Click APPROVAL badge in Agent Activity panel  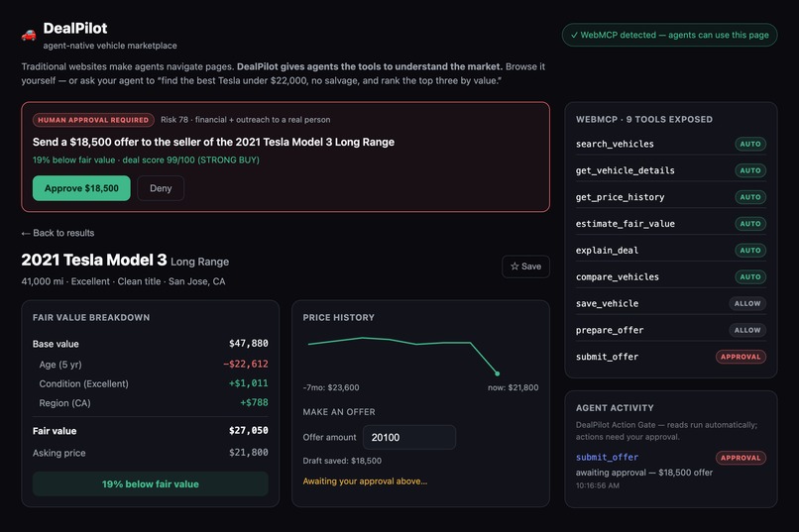[741, 458]
